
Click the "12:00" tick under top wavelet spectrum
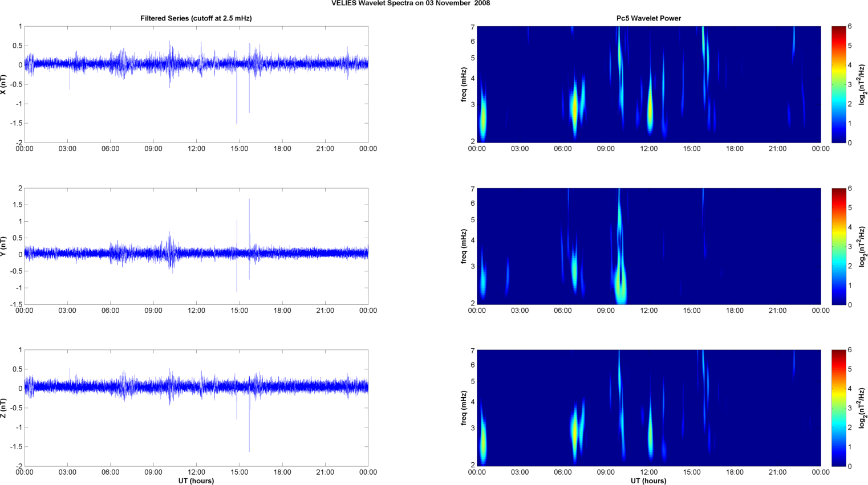[x=648, y=149]
